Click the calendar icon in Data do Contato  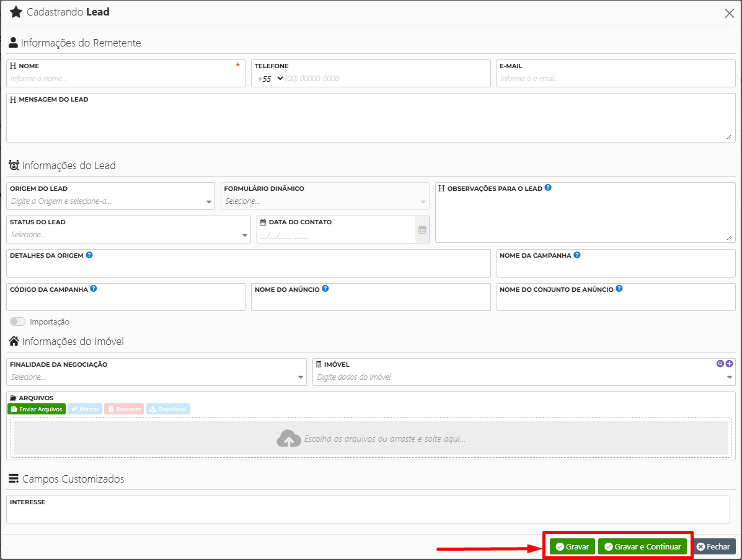point(422,229)
